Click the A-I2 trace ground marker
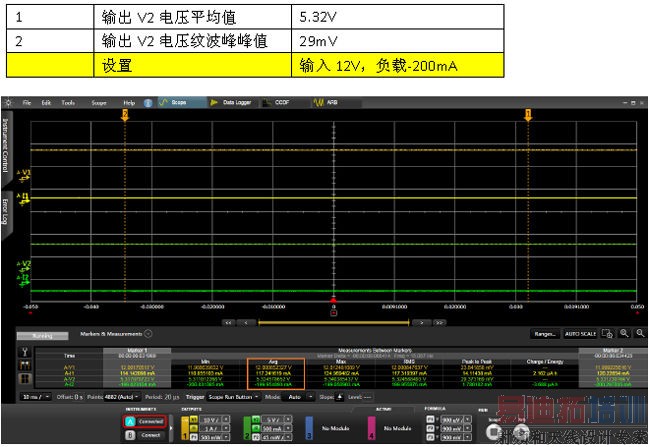The height and width of the screenshot is (447, 650). pos(24,280)
